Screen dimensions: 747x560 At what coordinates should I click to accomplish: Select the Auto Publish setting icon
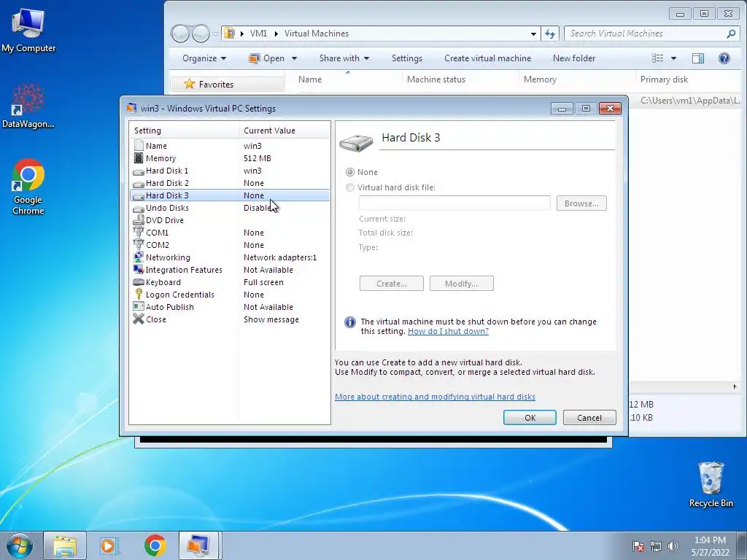(x=138, y=307)
